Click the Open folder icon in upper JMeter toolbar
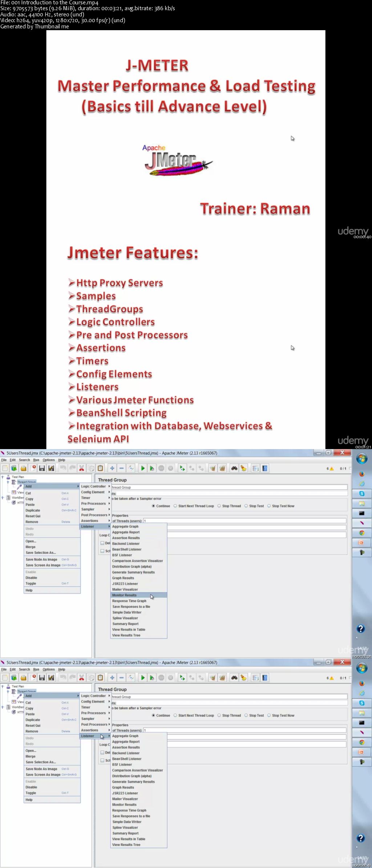This screenshot has width=372, height=868. pos(24,468)
